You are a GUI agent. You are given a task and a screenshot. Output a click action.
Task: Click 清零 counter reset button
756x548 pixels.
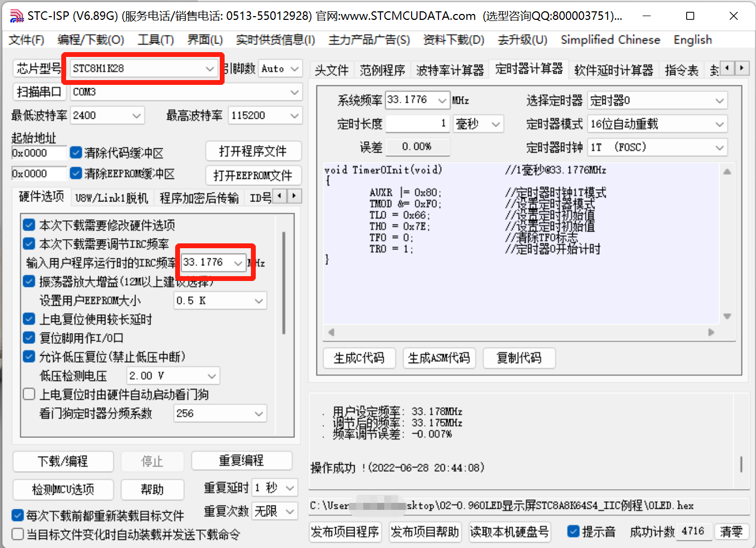tap(731, 532)
